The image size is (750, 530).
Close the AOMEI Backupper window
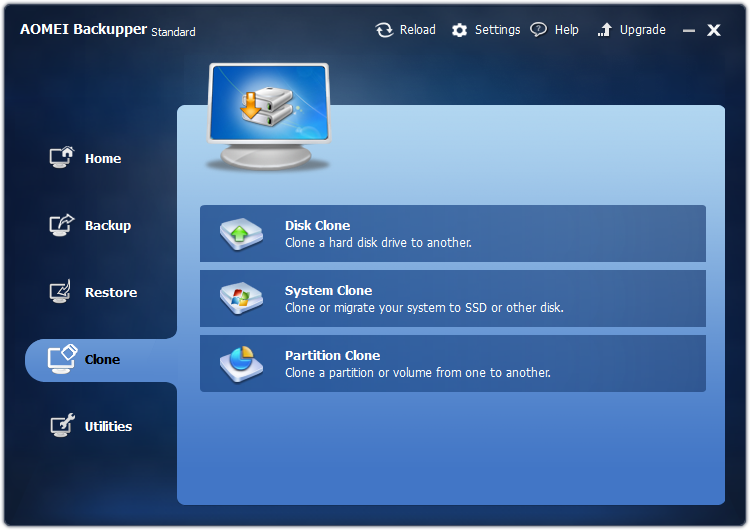[714, 30]
